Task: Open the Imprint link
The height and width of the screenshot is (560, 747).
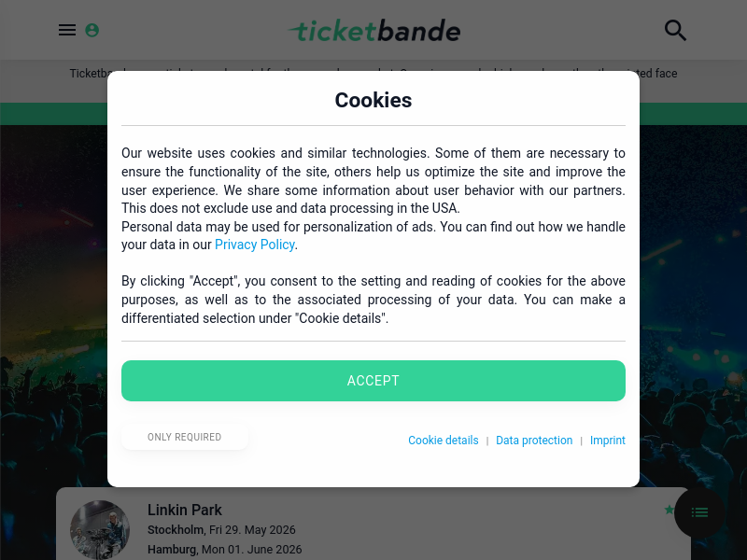Action: click(x=608, y=440)
